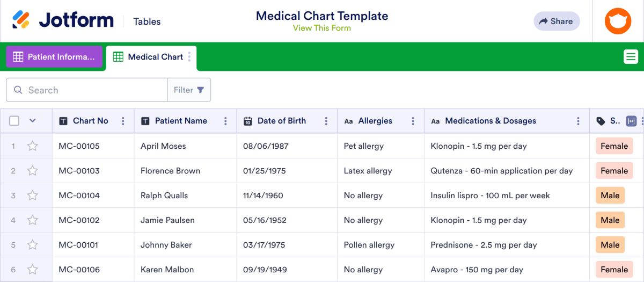Star the Karen Malbon row
Screen dimensions: 644x282
[x=33, y=270]
